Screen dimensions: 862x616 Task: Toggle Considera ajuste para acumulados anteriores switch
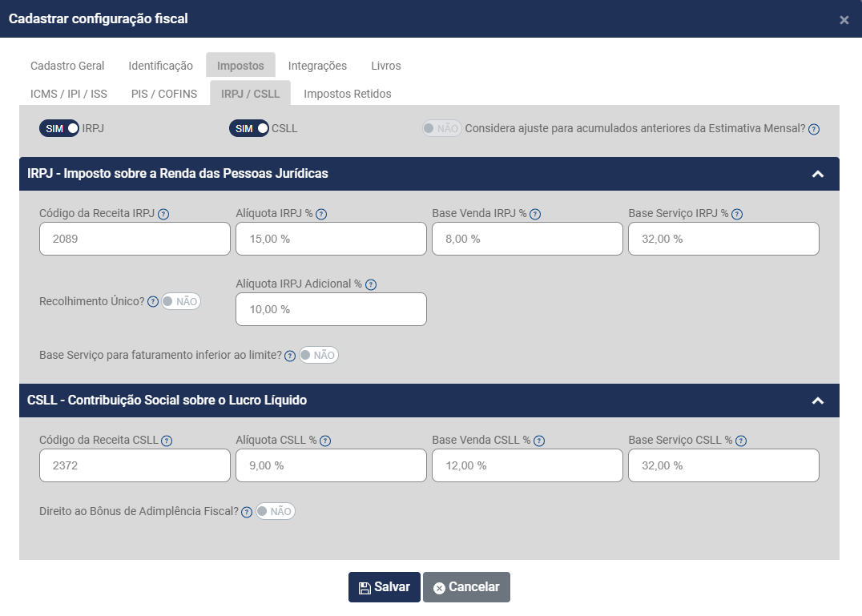[x=441, y=129]
